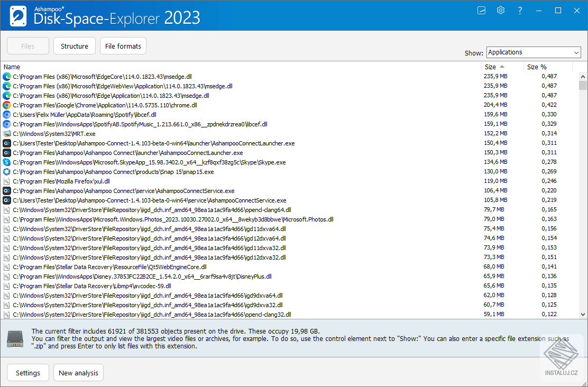This screenshot has width=588, height=387.
Task: Click the 130,0 MB size value
Action: tap(495, 172)
